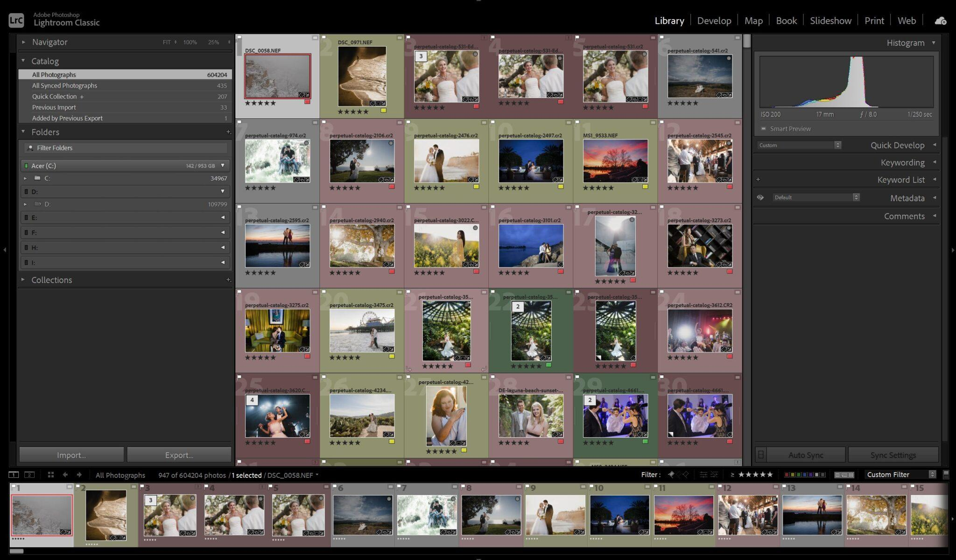Toggle the Metadata panel eye icon
Image resolution: width=956 pixels, height=560 pixels.
tap(760, 197)
